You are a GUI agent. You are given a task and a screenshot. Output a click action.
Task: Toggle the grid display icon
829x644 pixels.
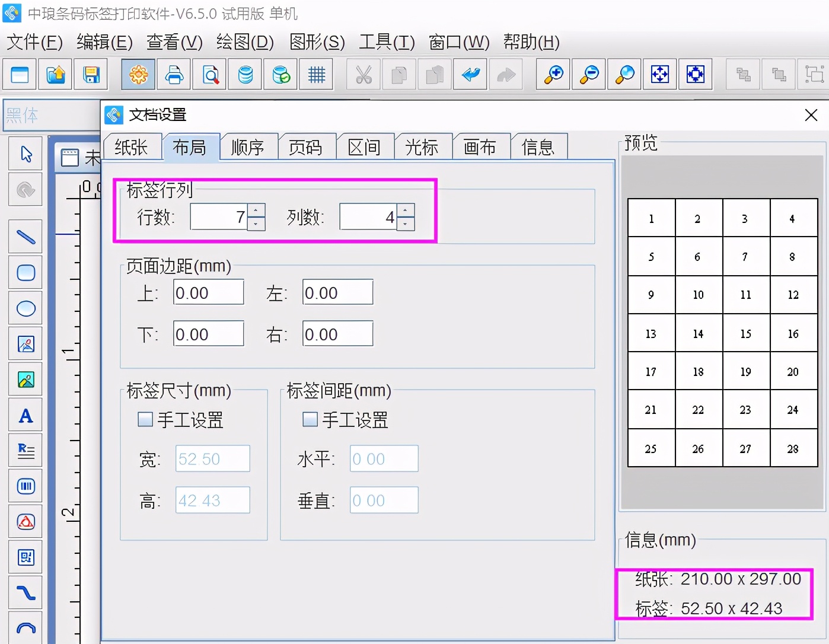[x=317, y=75]
